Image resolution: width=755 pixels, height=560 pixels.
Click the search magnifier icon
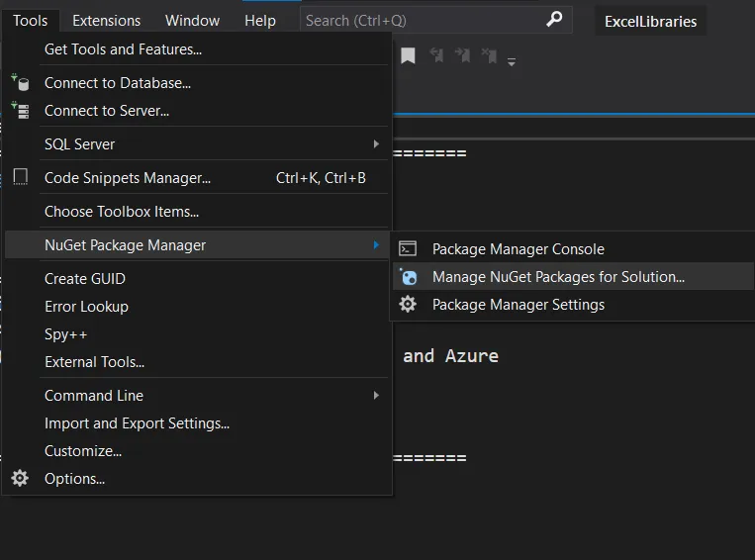coord(555,20)
